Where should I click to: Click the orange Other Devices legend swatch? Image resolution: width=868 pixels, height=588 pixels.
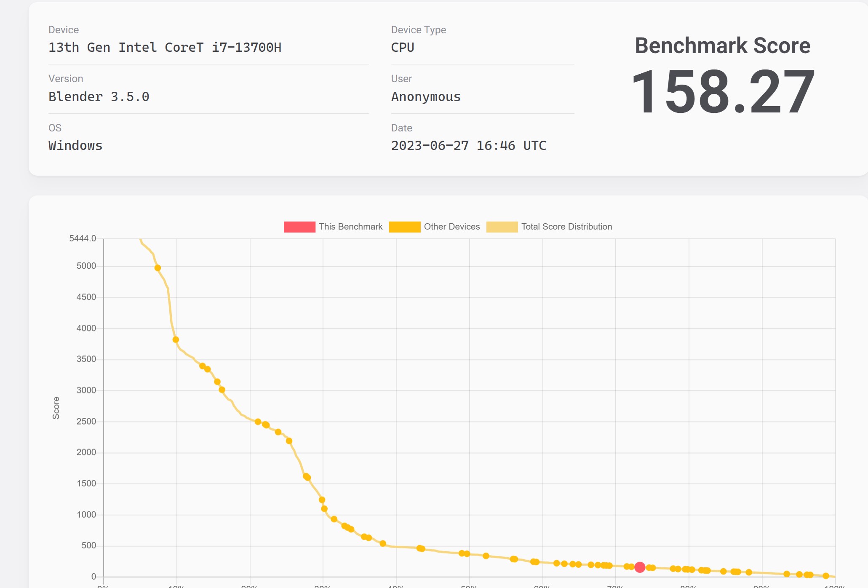pos(404,227)
